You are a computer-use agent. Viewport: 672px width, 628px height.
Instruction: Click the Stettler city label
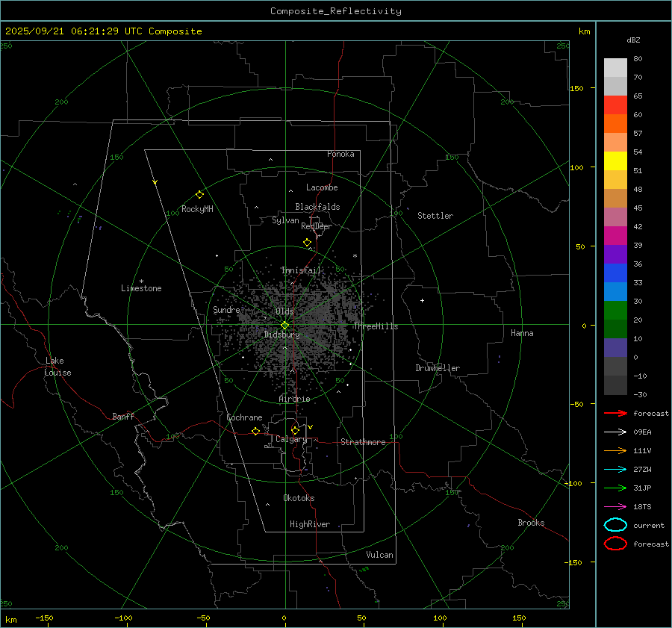coord(435,216)
